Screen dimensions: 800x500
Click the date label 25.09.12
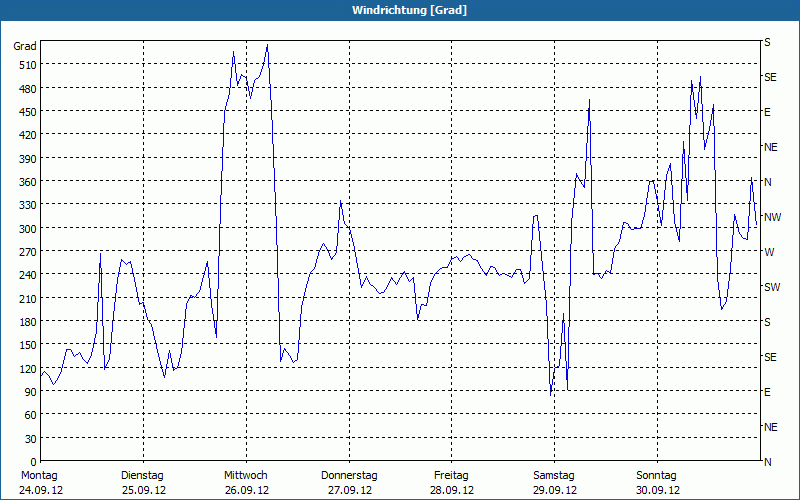tap(144, 490)
